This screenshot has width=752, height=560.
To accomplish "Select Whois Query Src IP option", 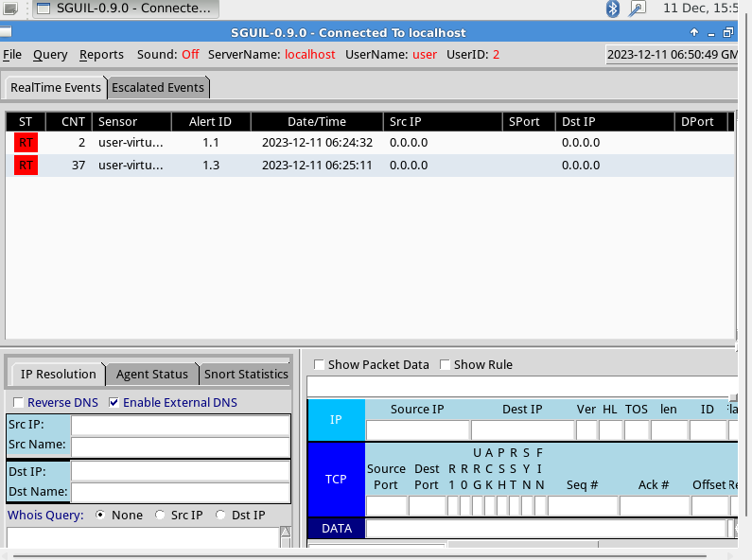I will coord(160,515).
